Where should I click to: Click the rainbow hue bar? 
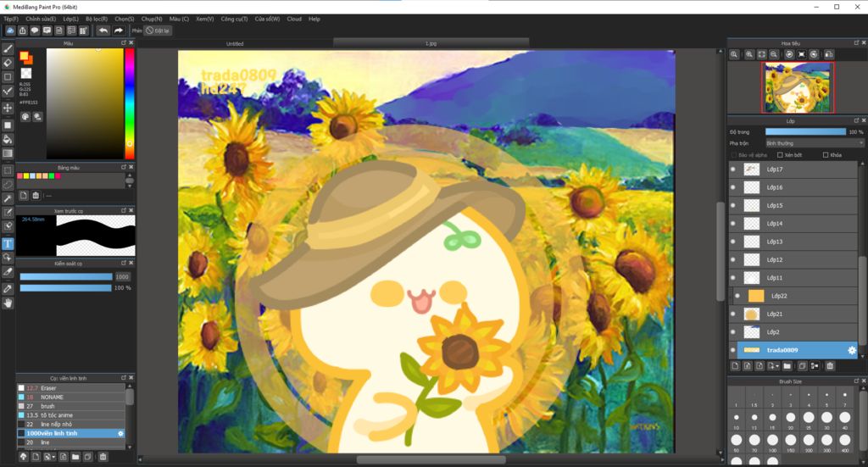129,103
